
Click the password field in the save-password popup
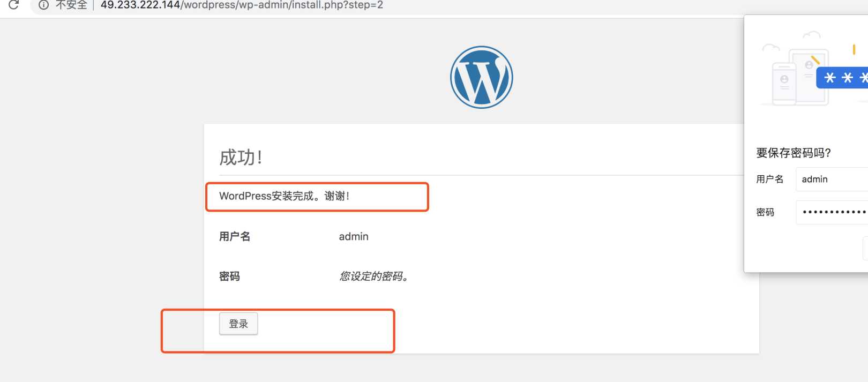click(832, 212)
